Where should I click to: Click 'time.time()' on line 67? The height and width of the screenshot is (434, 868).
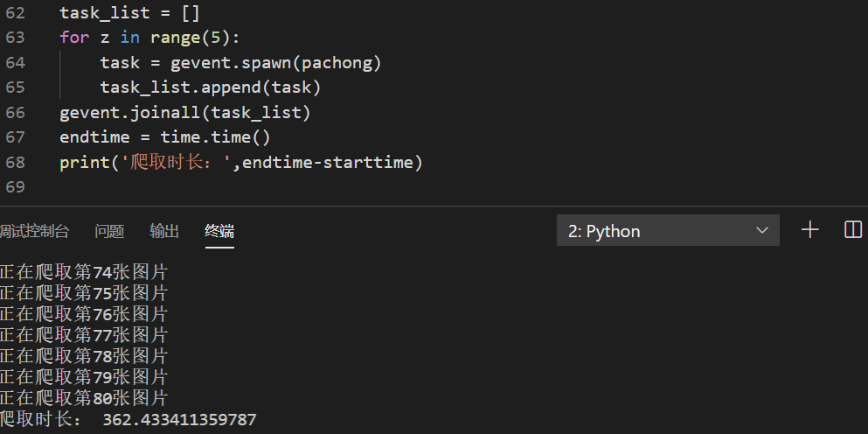[x=215, y=137]
